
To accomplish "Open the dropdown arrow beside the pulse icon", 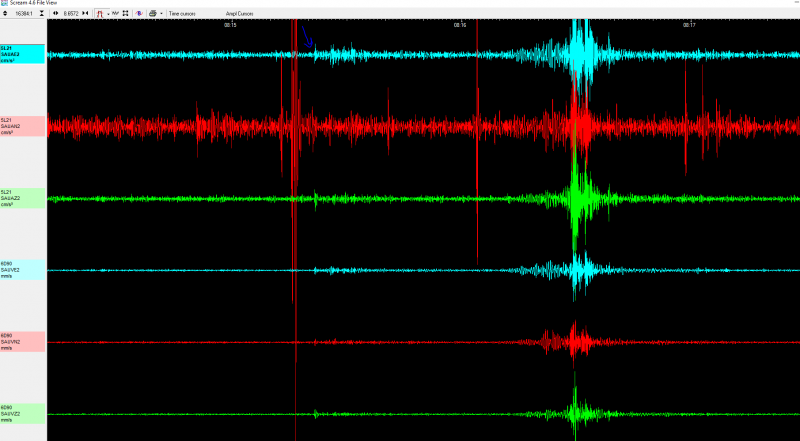I will click(108, 14).
